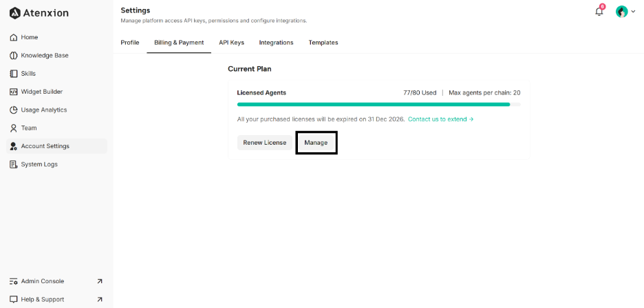Image resolution: width=644 pixels, height=308 pixels.
Task: Switch to the API Keys tab
Action: pyautogui.click(x=232, y=43)
